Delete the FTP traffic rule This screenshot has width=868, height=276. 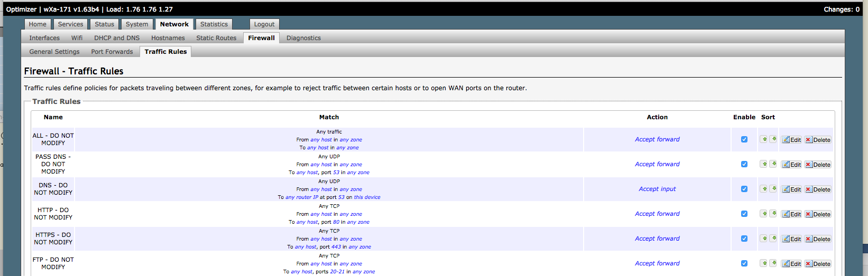point(818,264)
